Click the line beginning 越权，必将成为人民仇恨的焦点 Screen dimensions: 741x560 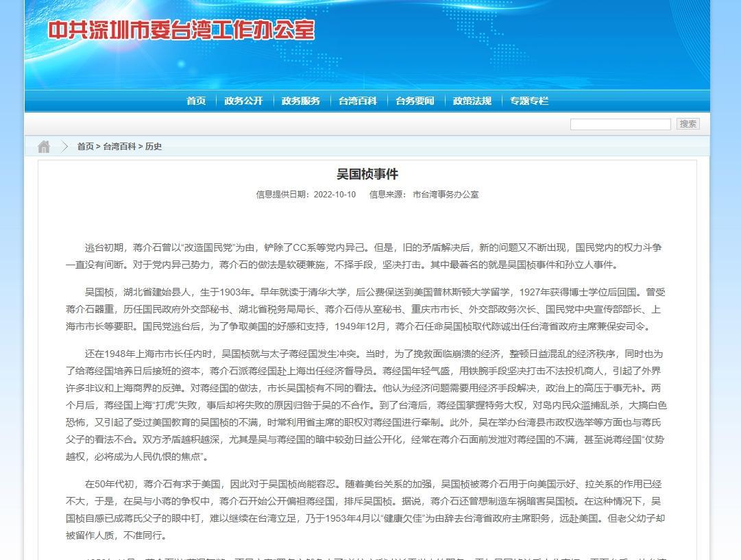pyautogui.click(x=138, y=456)
